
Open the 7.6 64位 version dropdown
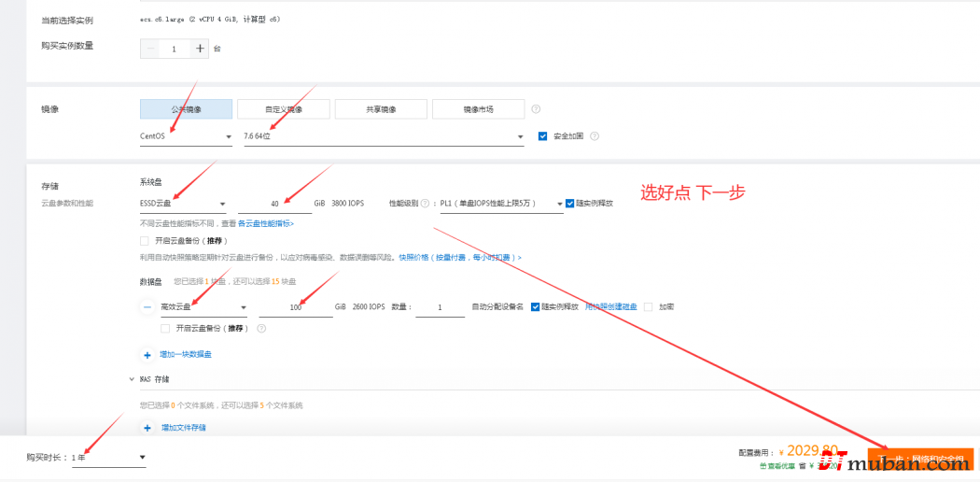(383, 136)
